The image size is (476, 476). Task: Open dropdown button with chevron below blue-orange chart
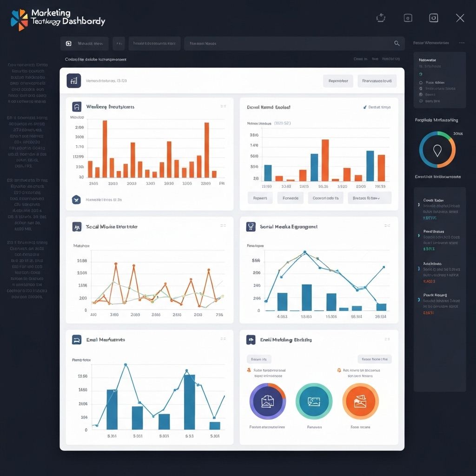[369, 198]
